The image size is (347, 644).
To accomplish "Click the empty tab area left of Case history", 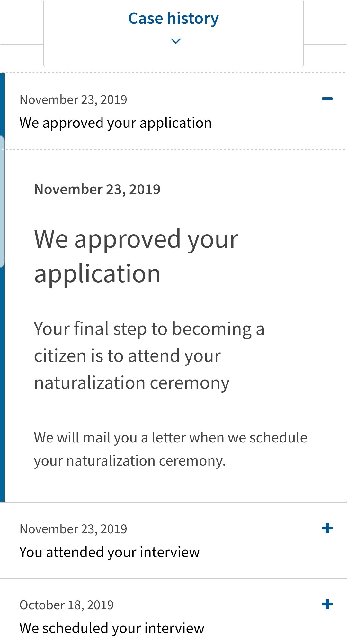I will point(22,22).
